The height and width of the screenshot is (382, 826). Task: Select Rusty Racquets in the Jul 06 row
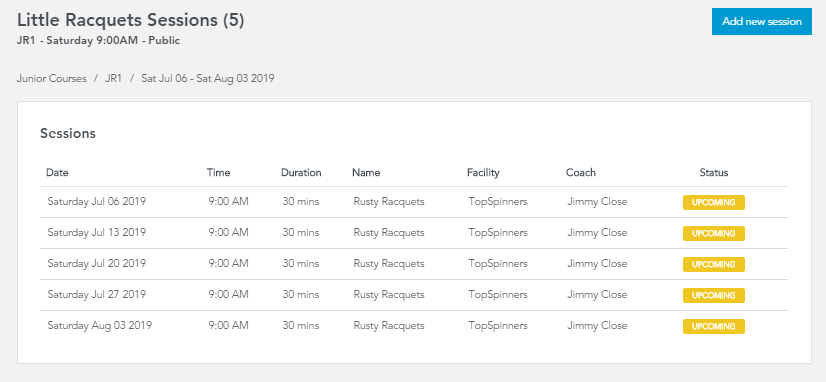point(389,202)
